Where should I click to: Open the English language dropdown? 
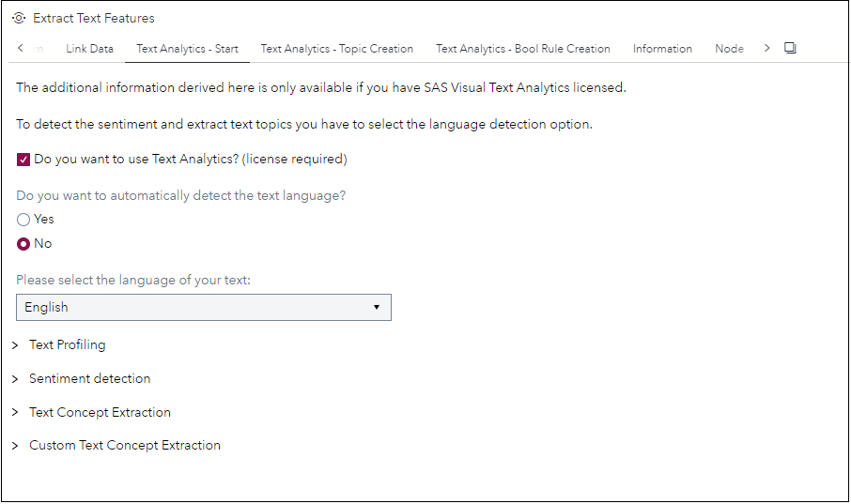(204, 307)
